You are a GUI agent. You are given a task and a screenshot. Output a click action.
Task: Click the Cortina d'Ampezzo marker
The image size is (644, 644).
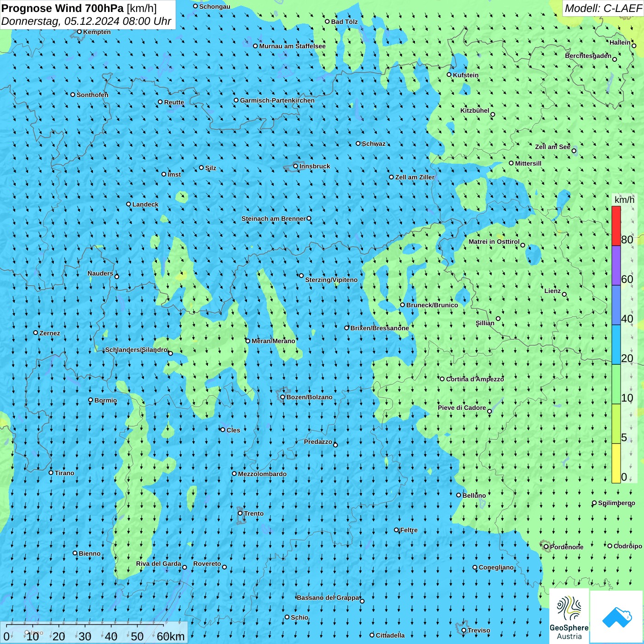coord(442,379)
